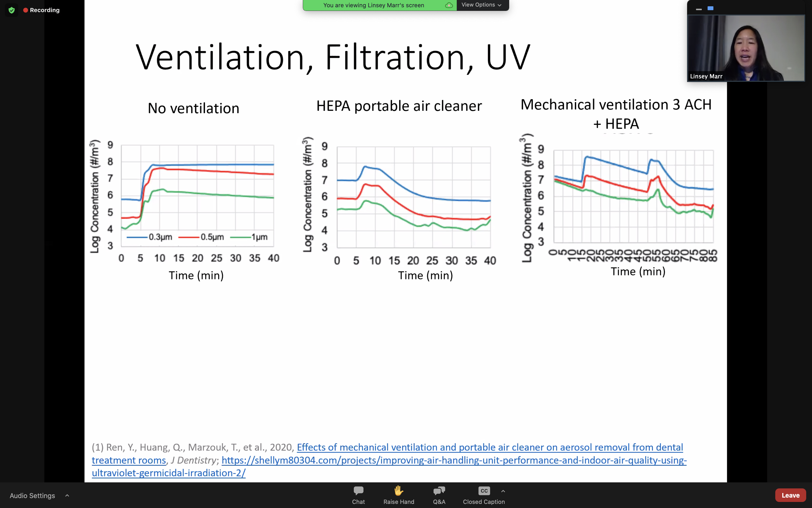Click the 'You are viewing Linsey Marr's screen' banner

point(374,5)
